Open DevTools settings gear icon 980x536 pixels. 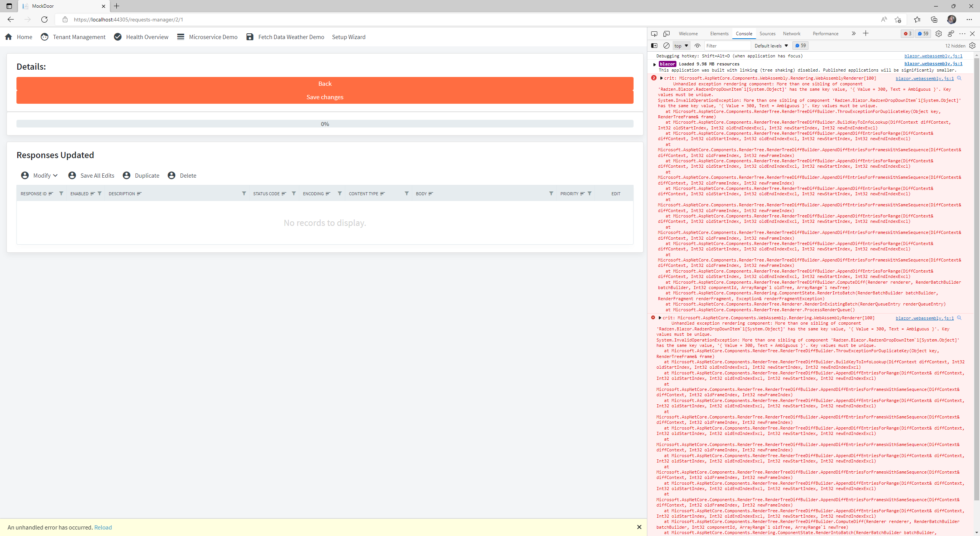point(938,34)
